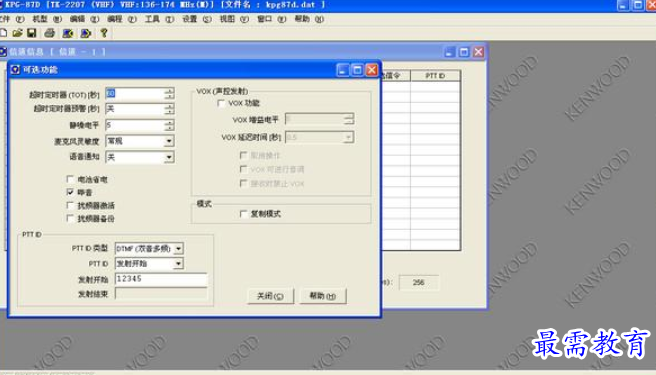Screen dimensions: 656x375
Task: Enable the 电池省电 checkbox
Action: click(70, 179)
